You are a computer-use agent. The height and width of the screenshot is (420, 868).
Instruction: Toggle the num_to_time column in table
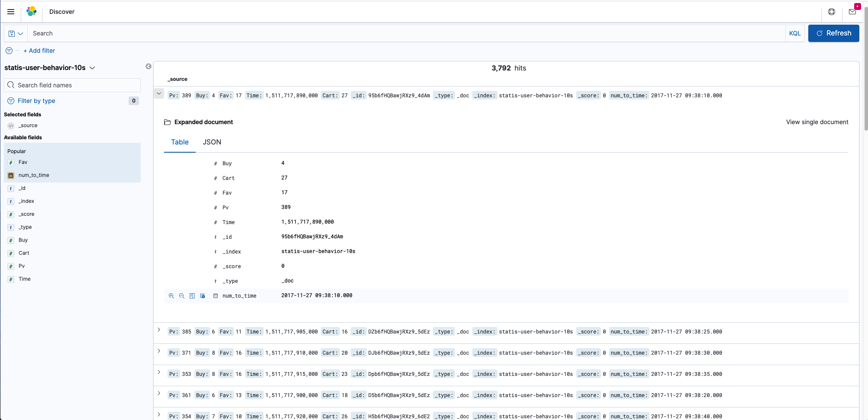click(x=192, y=296)
